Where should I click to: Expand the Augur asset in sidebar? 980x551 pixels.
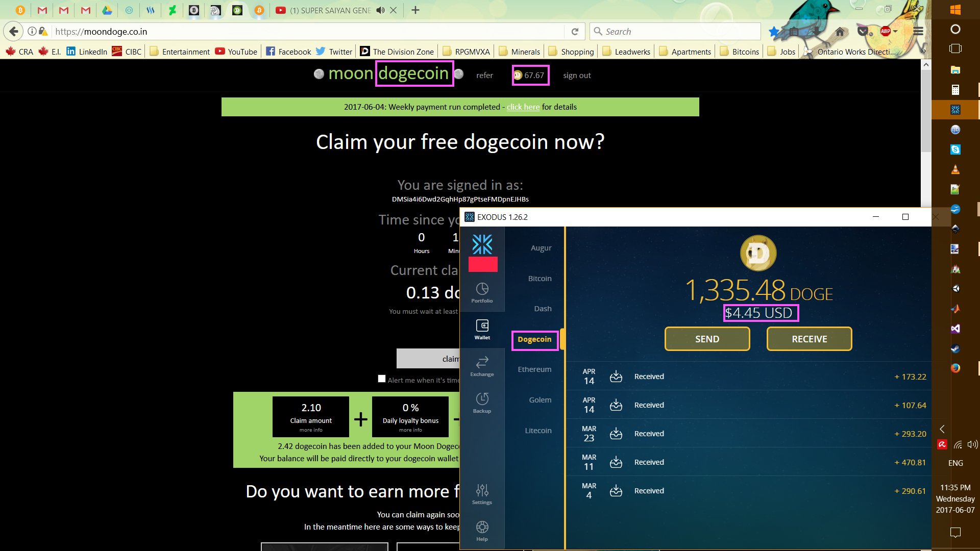[541, 247]
